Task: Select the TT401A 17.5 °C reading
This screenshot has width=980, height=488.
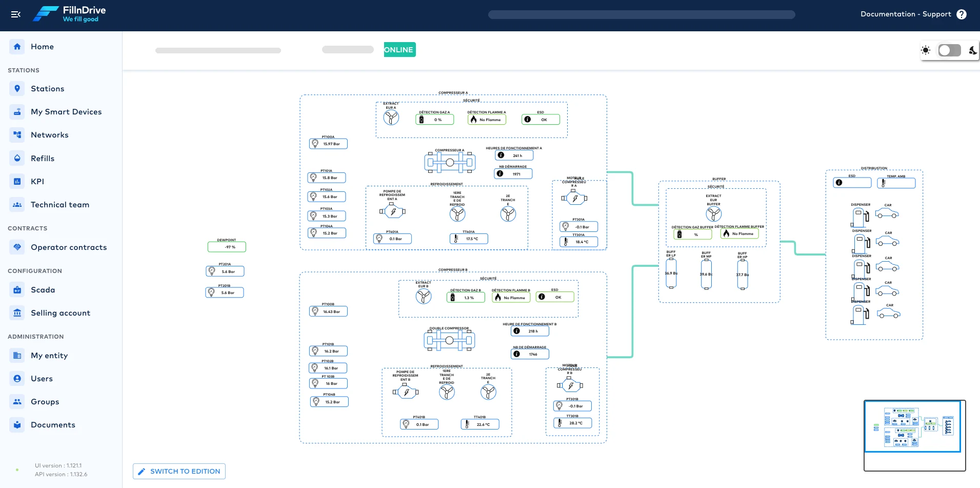Action: pos(469,239)
